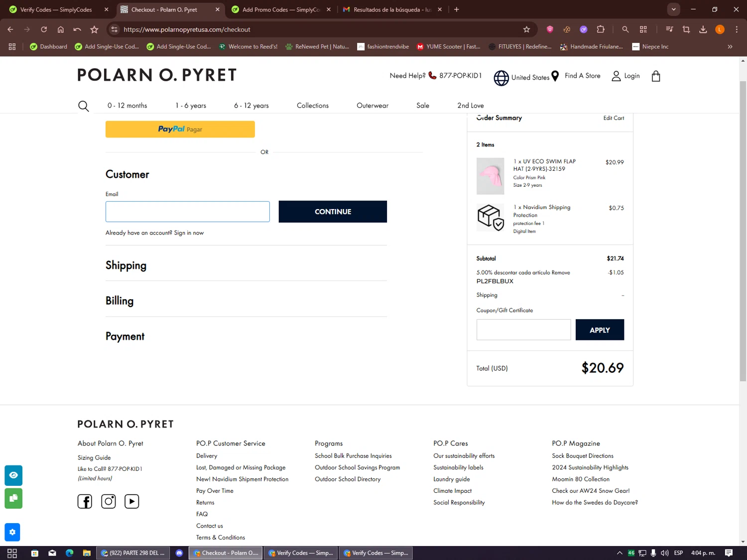Image resolution: width=747 pixels, height=560 pixels.
Task: Reload the page in browser
Action: coord(44,29)
